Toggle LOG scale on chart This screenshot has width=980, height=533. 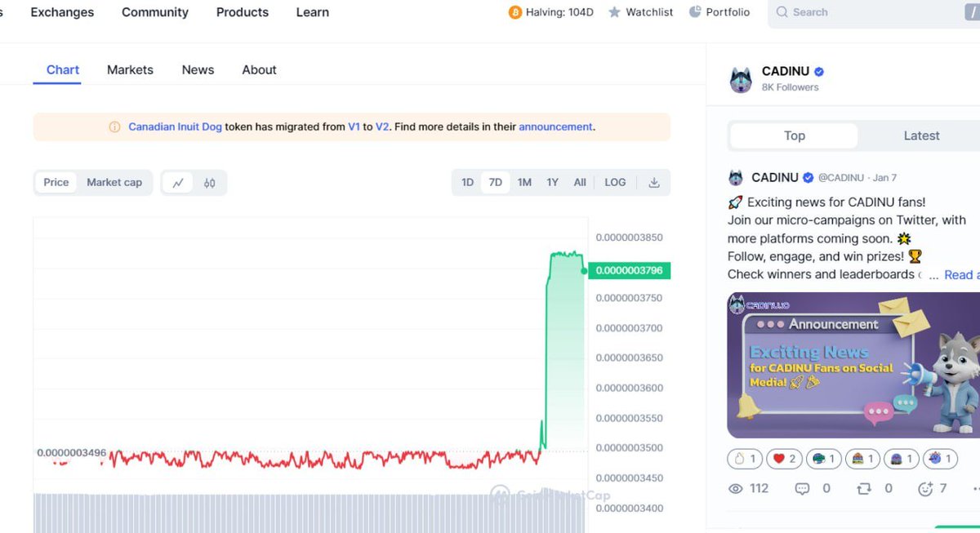[x=615, y=182]
